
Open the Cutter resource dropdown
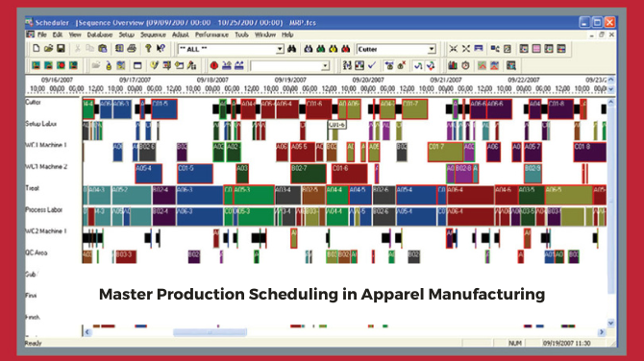[432, 49]
